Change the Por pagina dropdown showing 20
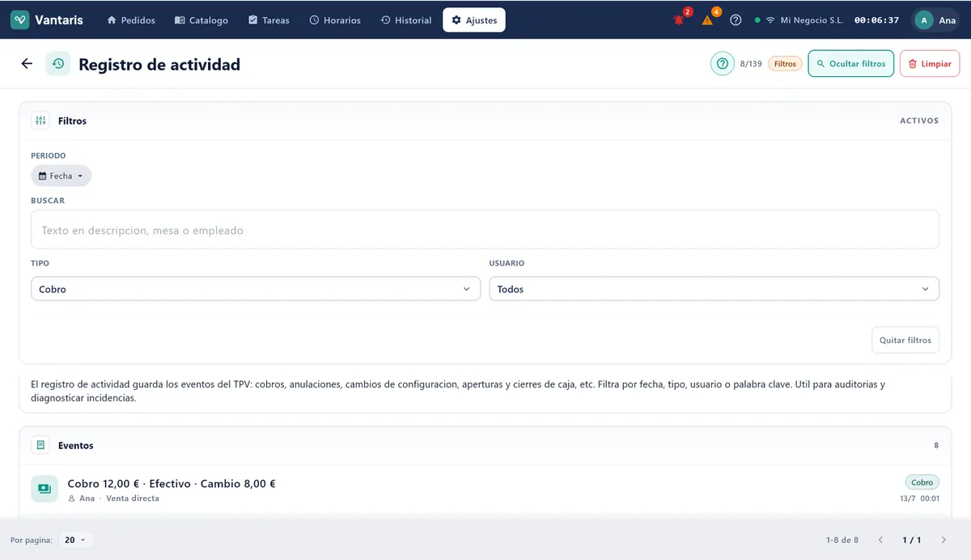971x560 pixels. pyautogui.click(x=76, y=540)
